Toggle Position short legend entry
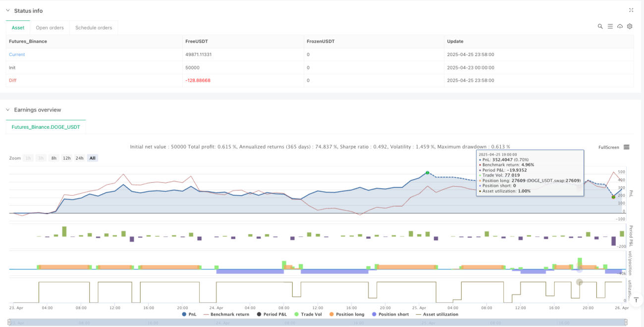The image size is (644, 327). pyautogui.click(x=390, y=314)
